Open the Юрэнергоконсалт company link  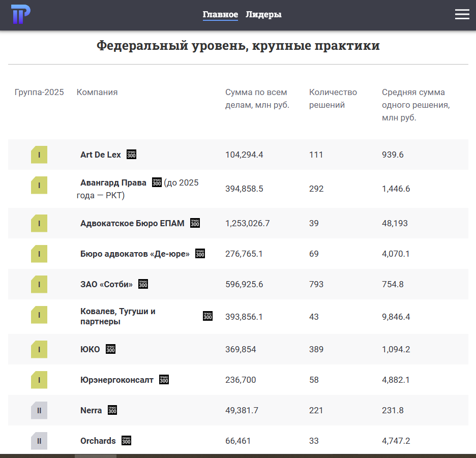pyautogui.click(x=117, y=380)
